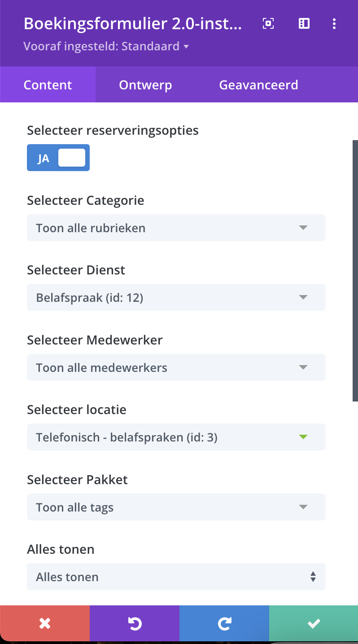Click the green arrow on the locatie field
Screen dimensions: 358x644
coord(303,437)
